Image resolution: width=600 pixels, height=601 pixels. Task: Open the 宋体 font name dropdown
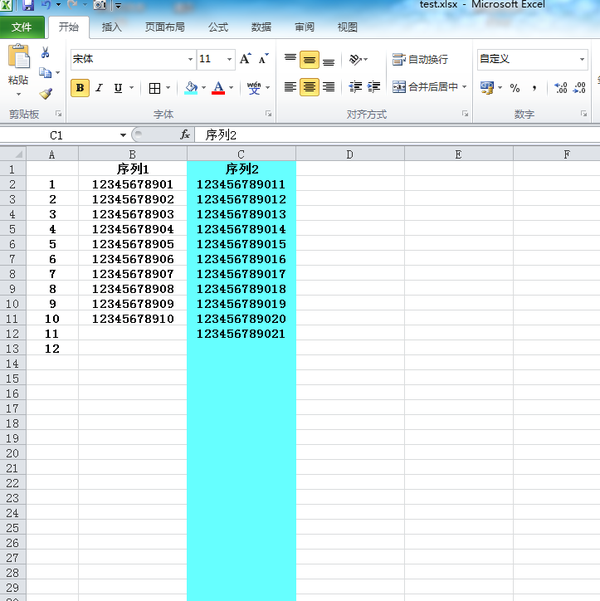coord(190,59)
